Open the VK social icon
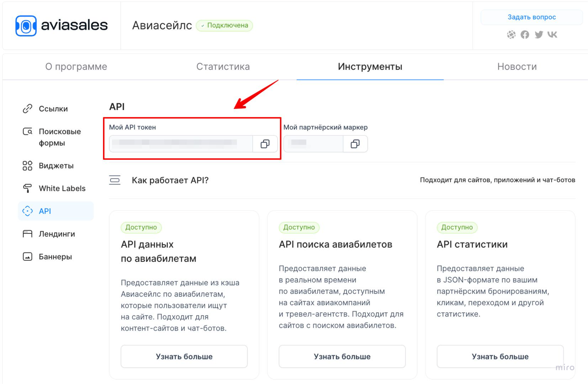 click(x=552, y=34)
